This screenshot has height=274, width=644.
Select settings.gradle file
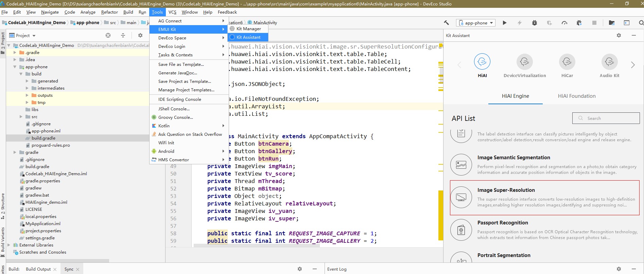[40, 238]
